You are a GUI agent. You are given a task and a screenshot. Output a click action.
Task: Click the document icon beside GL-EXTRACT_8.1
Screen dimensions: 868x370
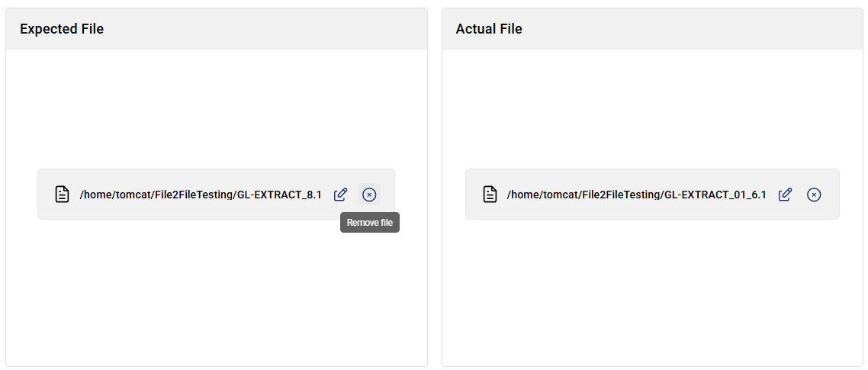(62, 195)
